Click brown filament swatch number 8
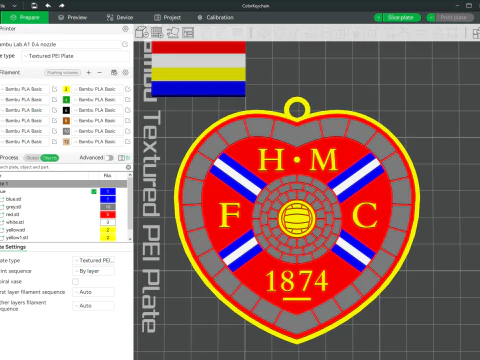 tap(66, 120)
